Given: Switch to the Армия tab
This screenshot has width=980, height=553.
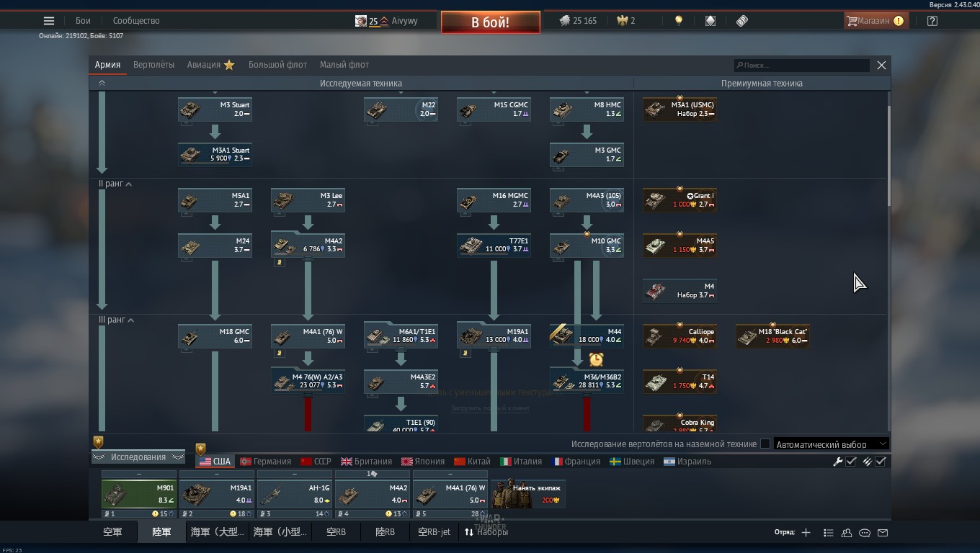Looking at the screenshot, I should pos(107,65).
